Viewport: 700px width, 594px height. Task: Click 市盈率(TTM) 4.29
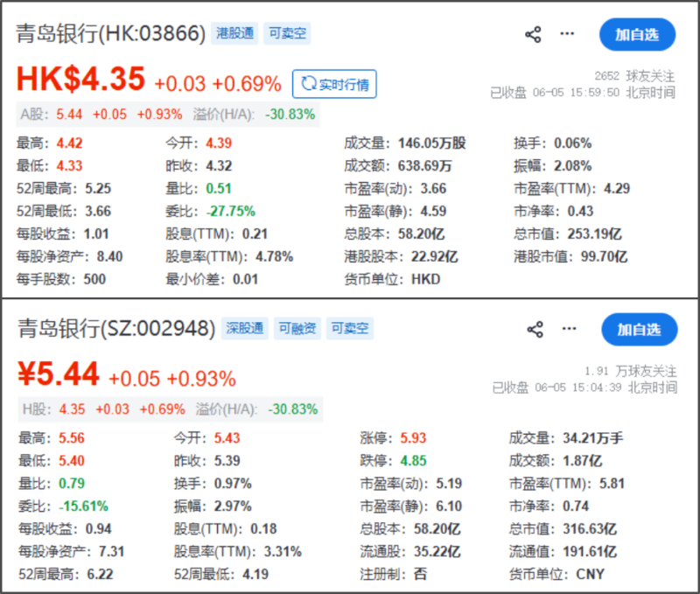point(571,189)
